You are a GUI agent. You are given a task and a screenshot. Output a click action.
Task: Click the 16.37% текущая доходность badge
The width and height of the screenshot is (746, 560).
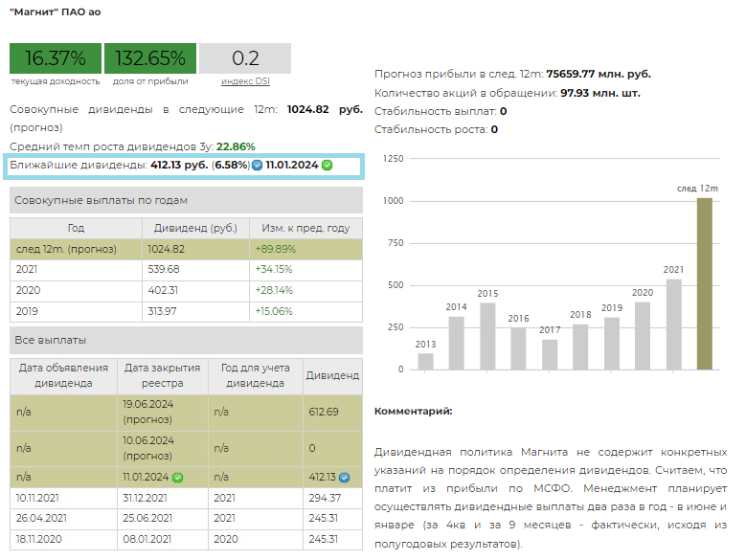click(x=56, y=58)
